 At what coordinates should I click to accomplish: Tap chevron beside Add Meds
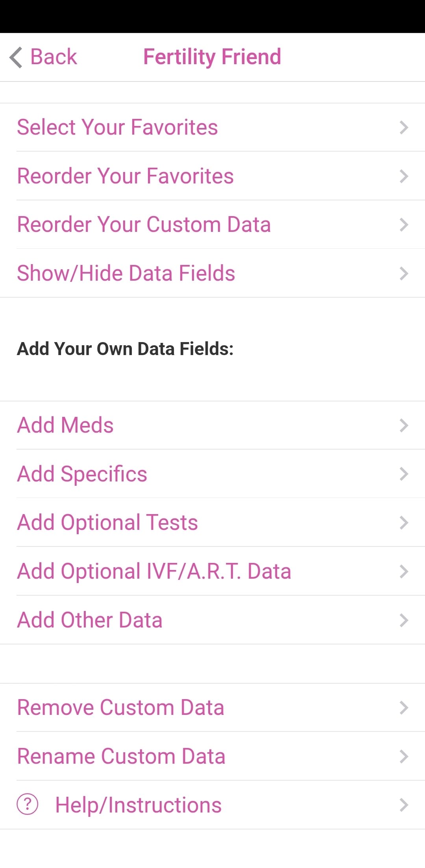(x=404, y=426)
